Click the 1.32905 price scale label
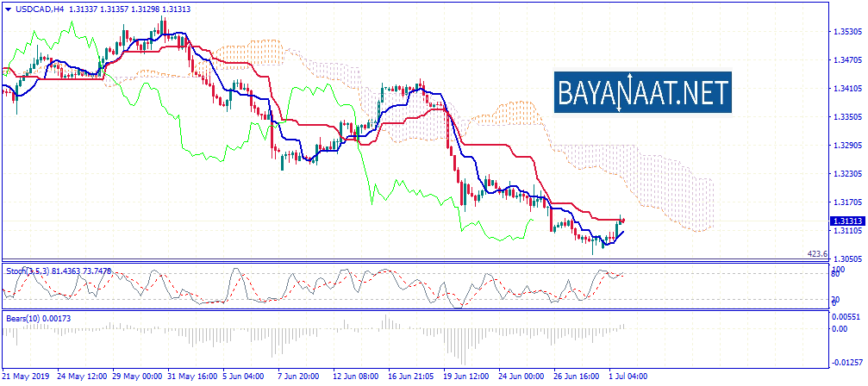868x386 pixels. pos(846,146)
